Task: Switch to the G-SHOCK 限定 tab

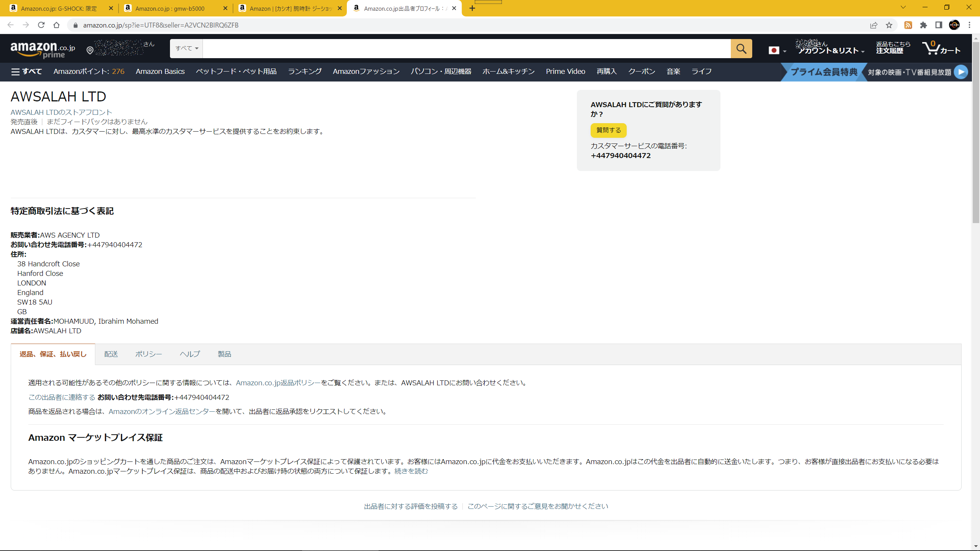Action: coord(59,8)
